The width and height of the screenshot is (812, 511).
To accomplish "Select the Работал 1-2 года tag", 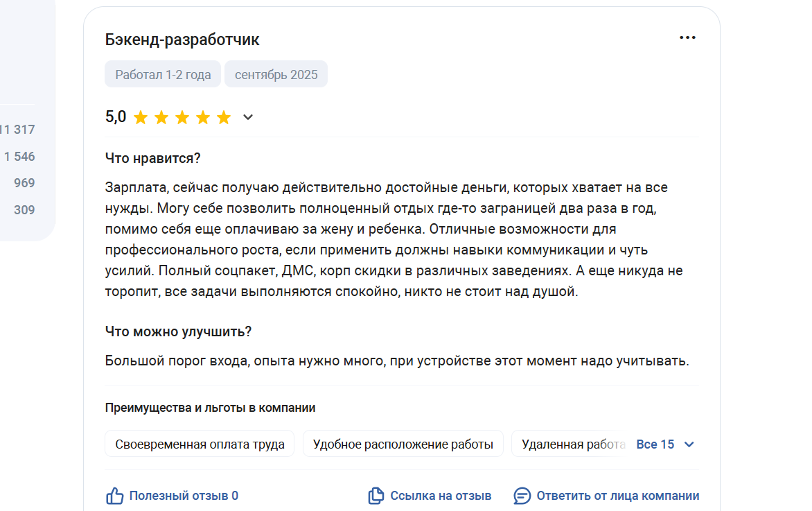I will click(x=163, y=74).
